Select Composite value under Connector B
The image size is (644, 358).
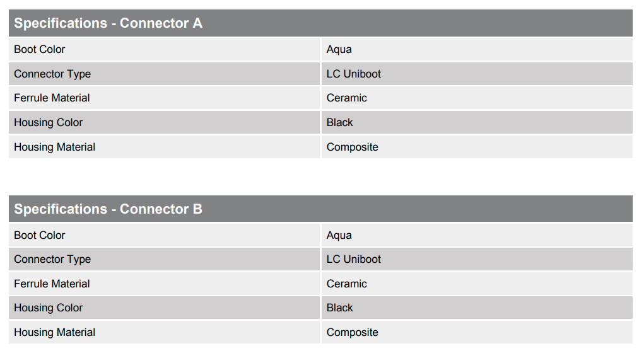click(352, 332)
